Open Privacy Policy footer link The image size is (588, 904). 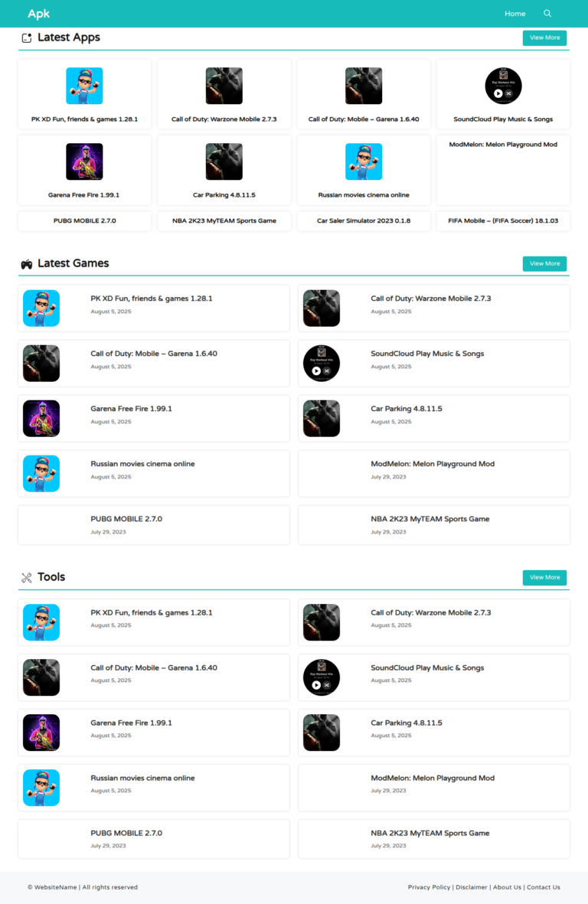[429, 887]
